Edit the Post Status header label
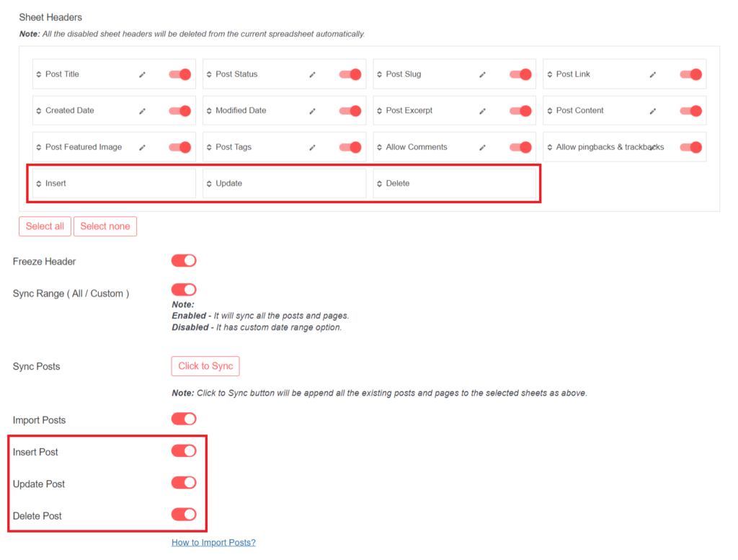738x560 pixels. (x=312, y=74)
